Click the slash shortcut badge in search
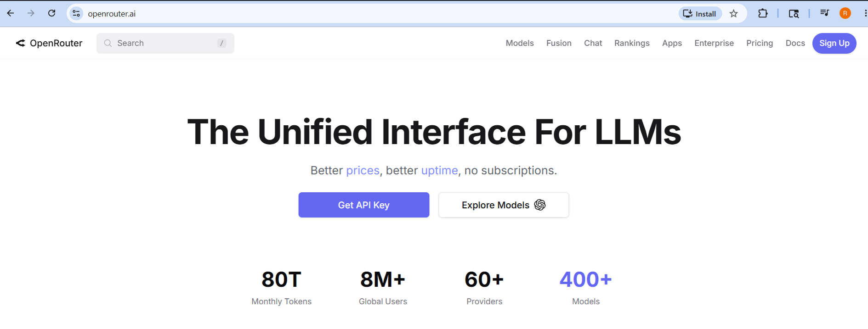The image size is (868, 329). [221, 43]
